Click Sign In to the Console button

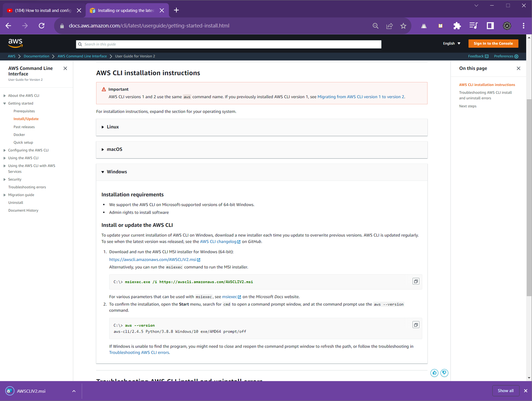493,44
